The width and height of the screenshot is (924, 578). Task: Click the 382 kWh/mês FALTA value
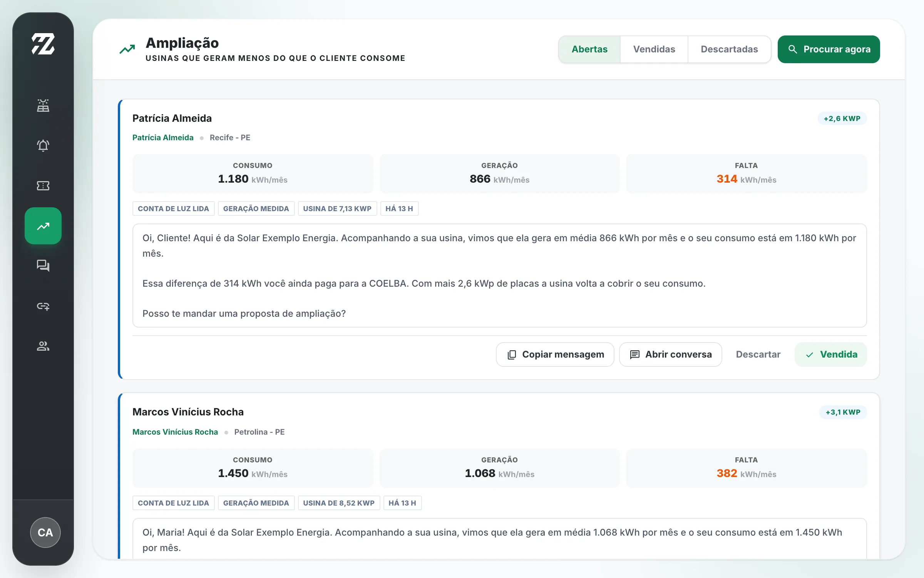pos(746,474)
